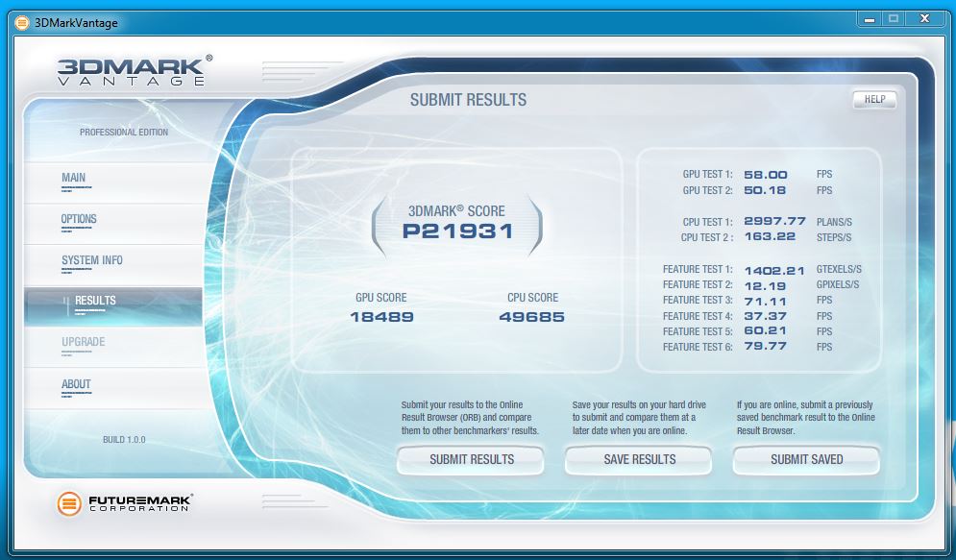Image resolution: width=956 pixels, height=560 pixels.
Task: Click the GPU Score label
Action: click(381, 298)
